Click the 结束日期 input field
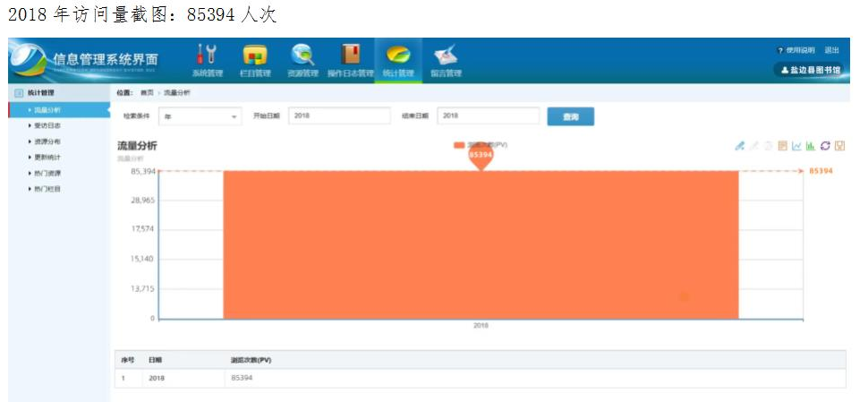Image resolution: width=868 pixels, height=402 pixels. [x=489, y=116]
